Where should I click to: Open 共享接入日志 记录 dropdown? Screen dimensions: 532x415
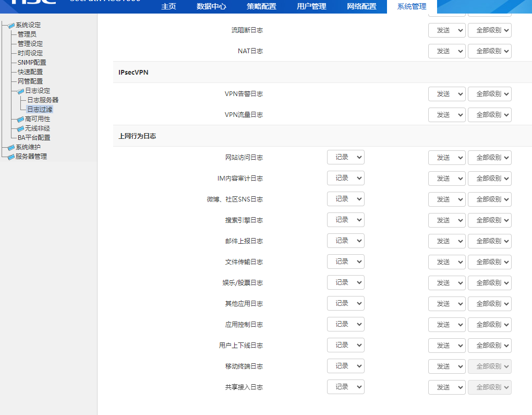pos(346,387)
